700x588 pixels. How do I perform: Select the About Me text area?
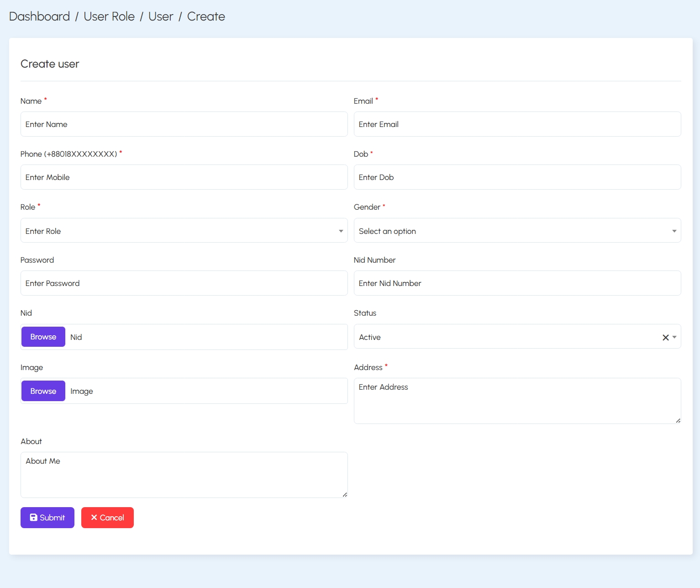[x=184, y=475]
